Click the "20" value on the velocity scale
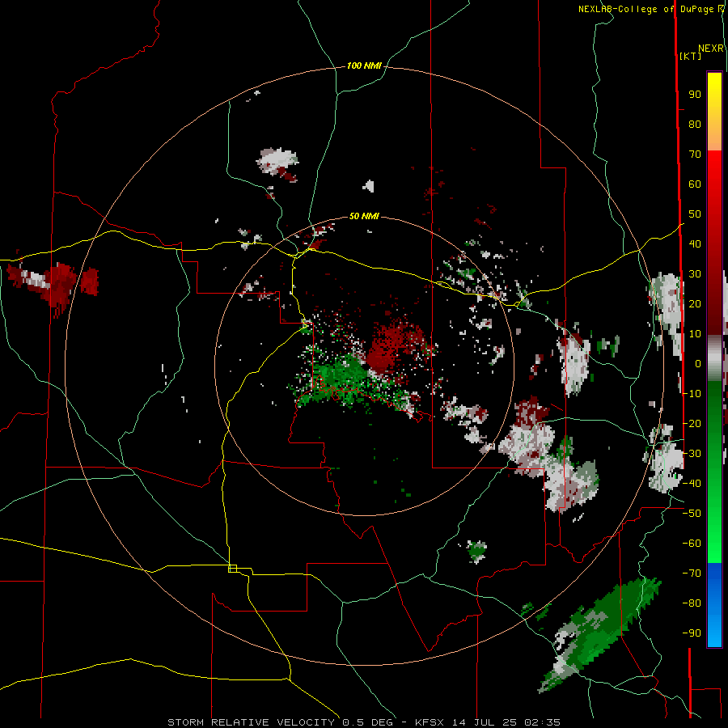Viewport: 728px width, 728px height. (695, 304)
